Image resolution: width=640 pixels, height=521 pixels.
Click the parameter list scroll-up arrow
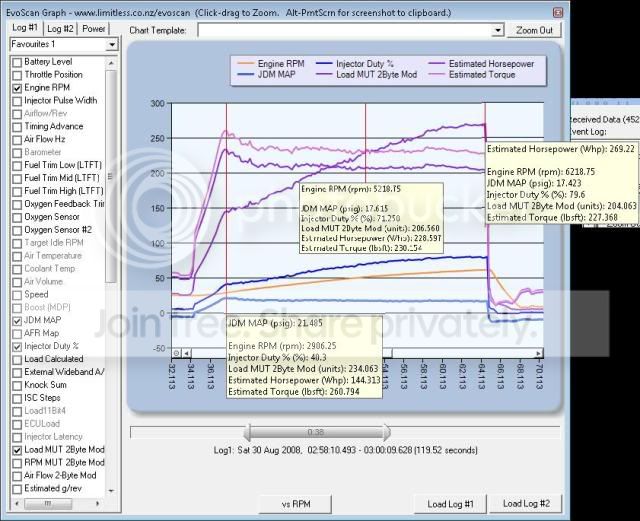[x=111, y=63]
